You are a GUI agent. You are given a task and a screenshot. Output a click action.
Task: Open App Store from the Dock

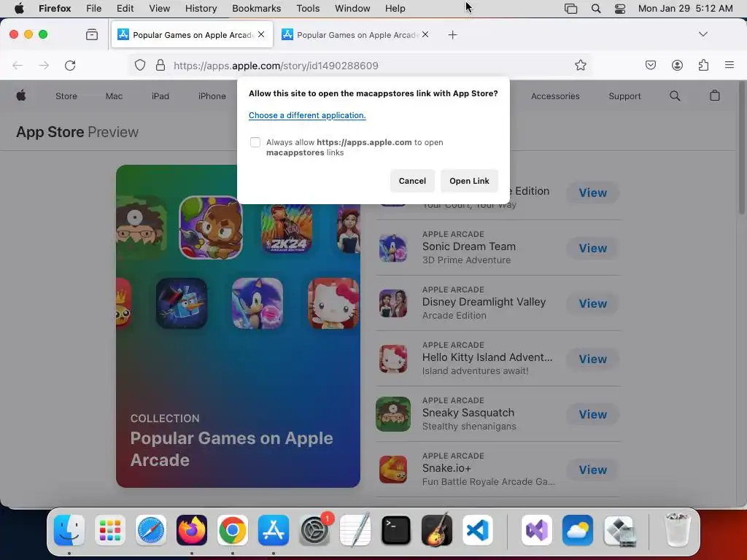274,530
